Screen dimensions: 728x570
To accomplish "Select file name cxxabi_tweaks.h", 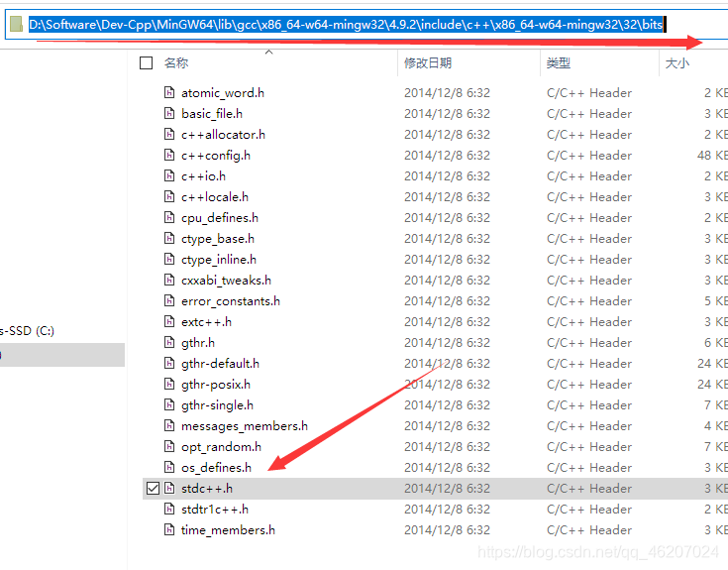I will pos(226,281).
